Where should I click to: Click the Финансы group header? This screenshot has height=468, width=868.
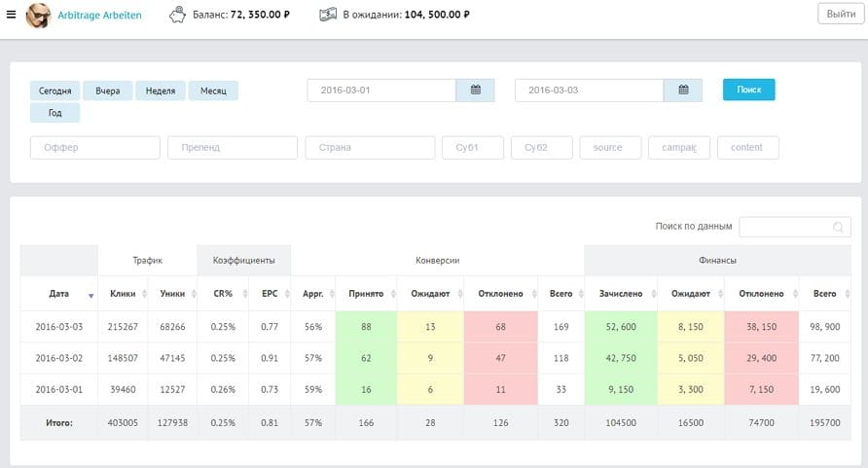[717, 261]
